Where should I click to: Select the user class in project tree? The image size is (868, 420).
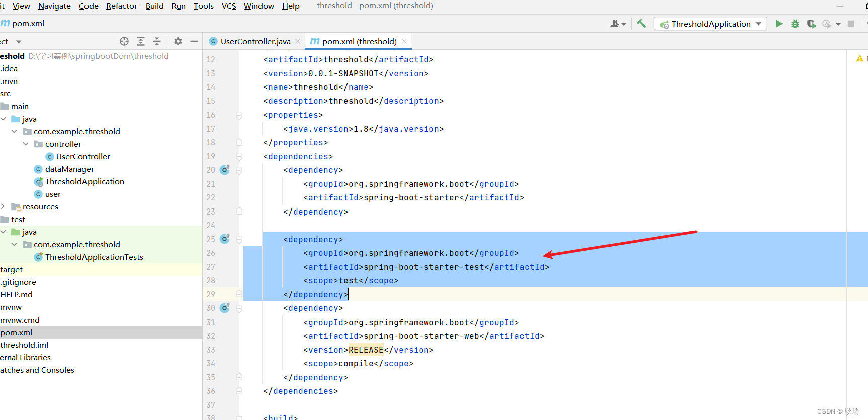pos(53,194)
